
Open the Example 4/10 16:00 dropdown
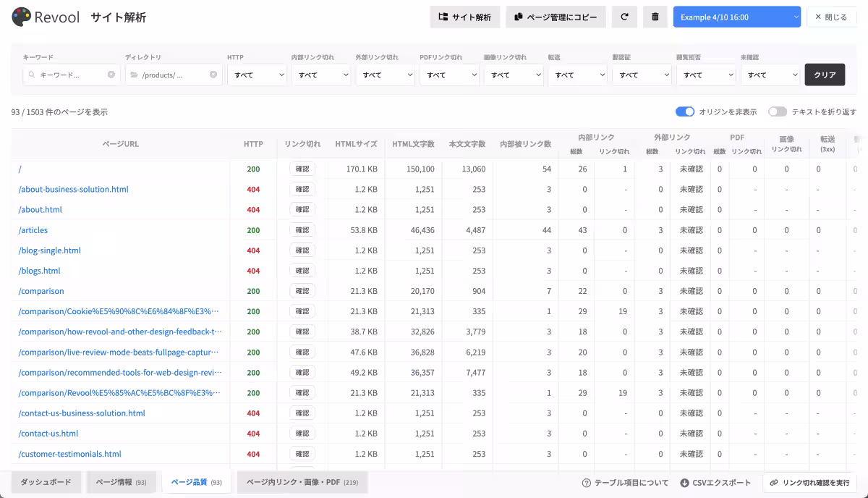point(737,17)
